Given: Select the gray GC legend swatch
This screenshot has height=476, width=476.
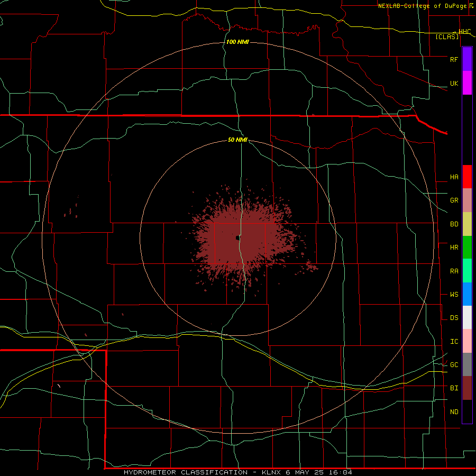Looking at the screenshot, I should coord(467,364).
